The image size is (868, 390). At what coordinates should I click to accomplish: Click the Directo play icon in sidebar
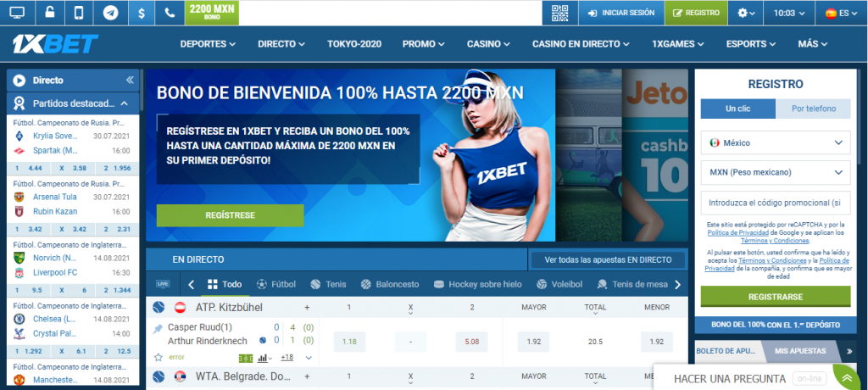(x=19, y=81)
